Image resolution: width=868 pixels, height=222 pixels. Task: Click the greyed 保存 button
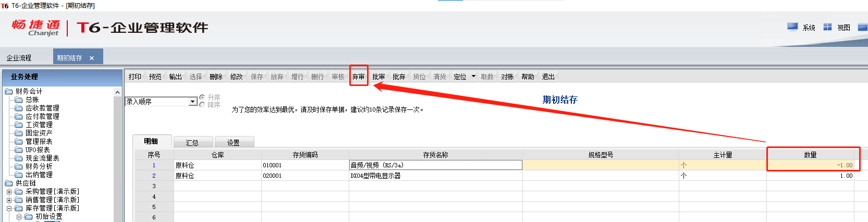point(257,77)
